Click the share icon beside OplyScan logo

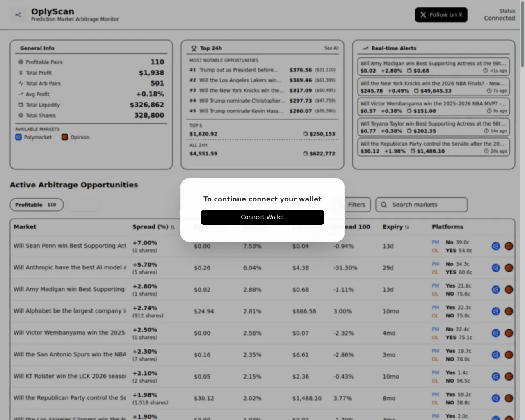(x=18, y=15)
